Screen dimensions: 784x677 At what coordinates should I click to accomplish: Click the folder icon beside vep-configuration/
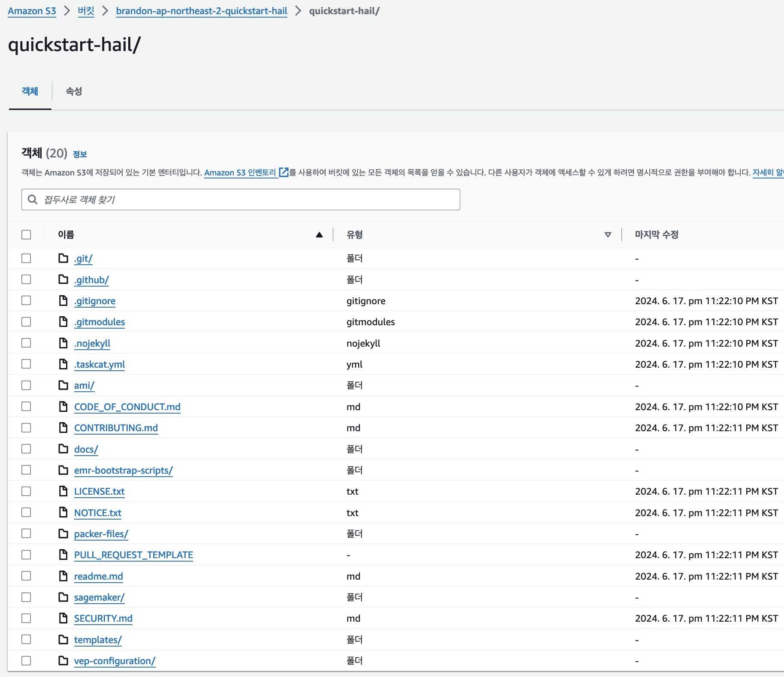tap(63, 661)
